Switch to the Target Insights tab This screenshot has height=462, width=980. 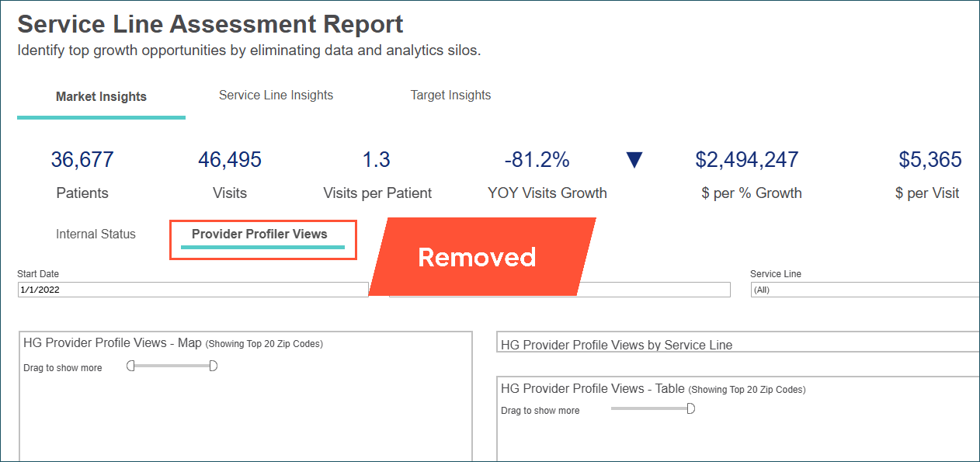450,95
